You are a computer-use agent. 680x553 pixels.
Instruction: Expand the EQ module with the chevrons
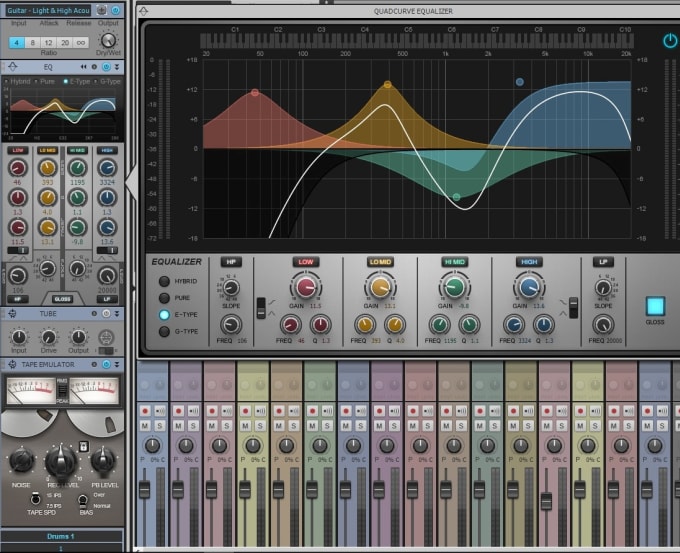tap(117, 67)
